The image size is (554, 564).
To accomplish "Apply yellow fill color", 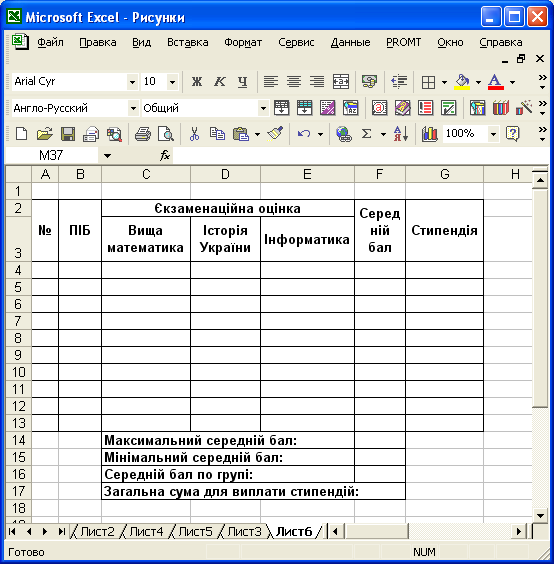I will (x=462, y=82).
